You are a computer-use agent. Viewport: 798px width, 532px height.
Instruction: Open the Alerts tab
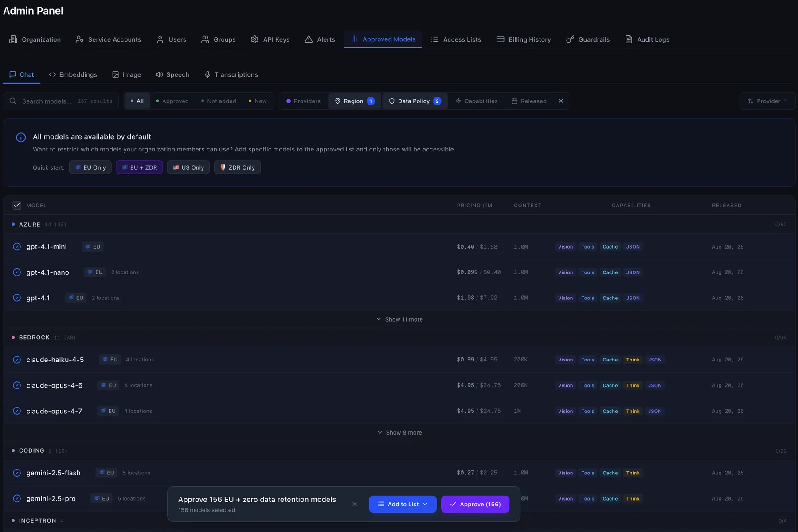320,39
